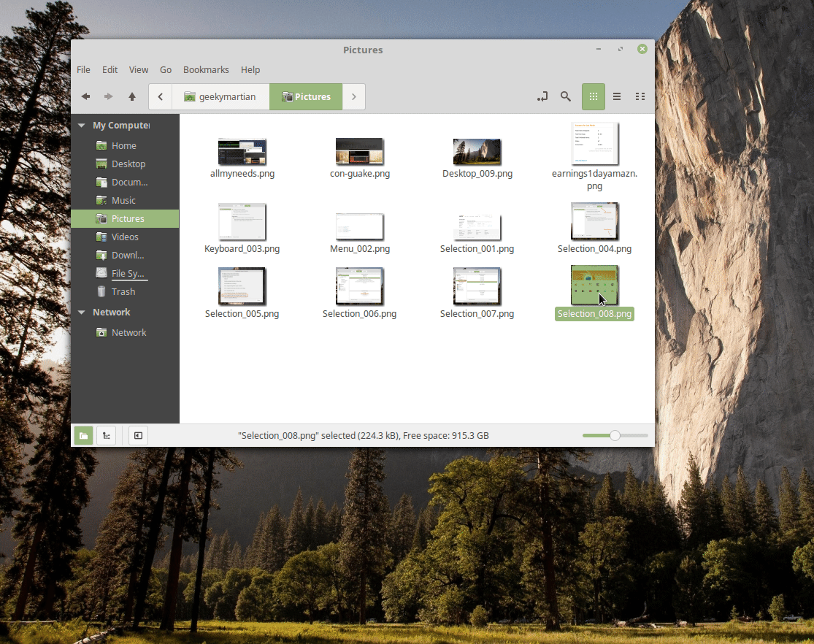Navigate to geekymartian path button

(220, 96)
